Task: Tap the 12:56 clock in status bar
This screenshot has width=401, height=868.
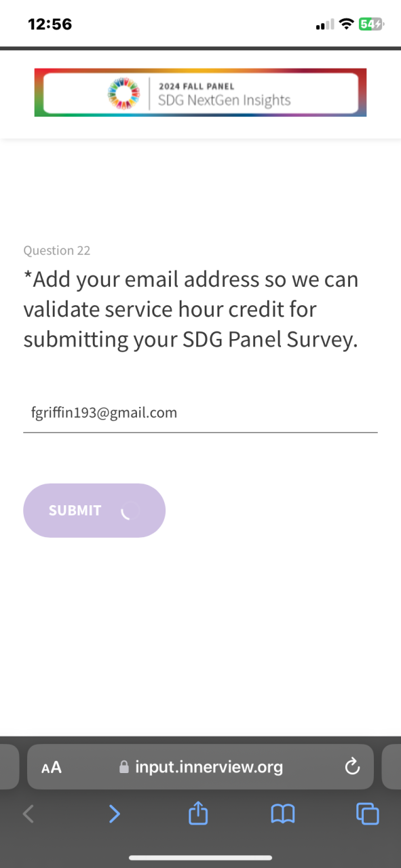Action: 50,24
